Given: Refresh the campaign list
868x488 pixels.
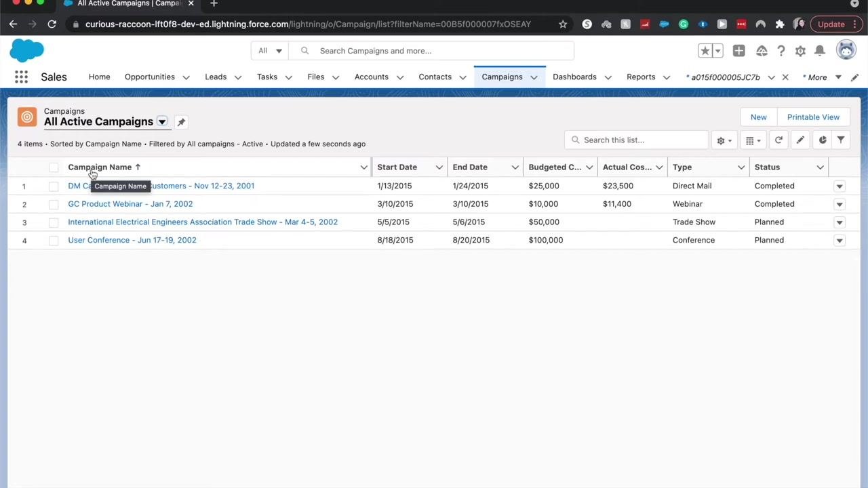Looking at the screenshot, I should [778, 140].
